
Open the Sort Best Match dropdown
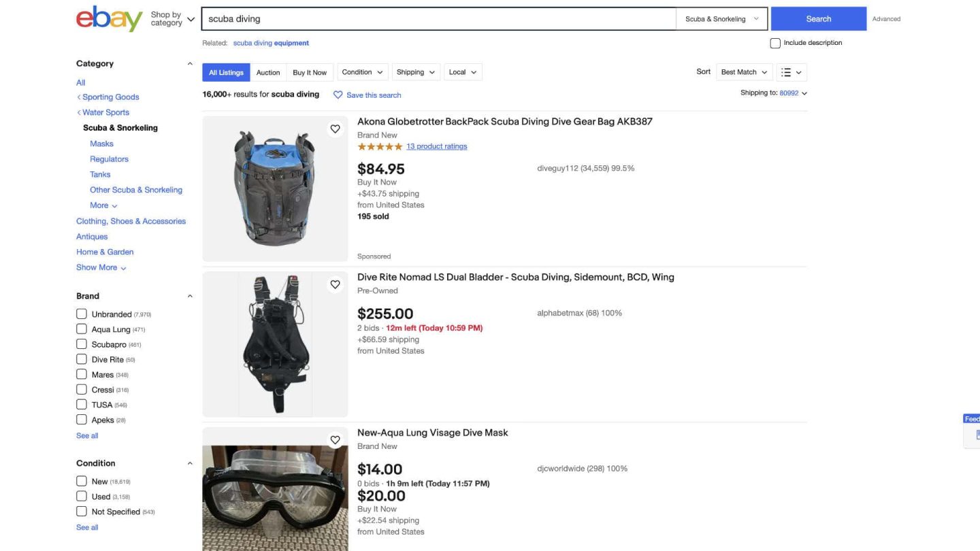click(744, 71)
